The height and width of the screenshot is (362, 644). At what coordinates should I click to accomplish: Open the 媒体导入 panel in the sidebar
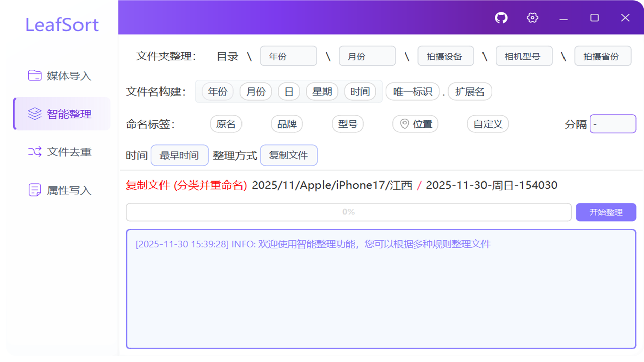pyautogui.click(x=59, y=75)
